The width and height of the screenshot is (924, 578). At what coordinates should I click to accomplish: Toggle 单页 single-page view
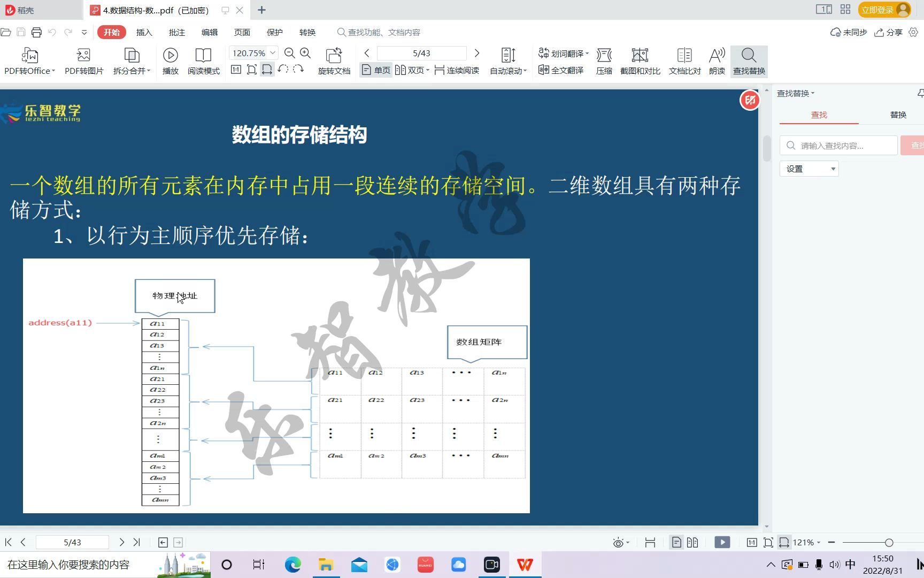[x=376, y=70]
